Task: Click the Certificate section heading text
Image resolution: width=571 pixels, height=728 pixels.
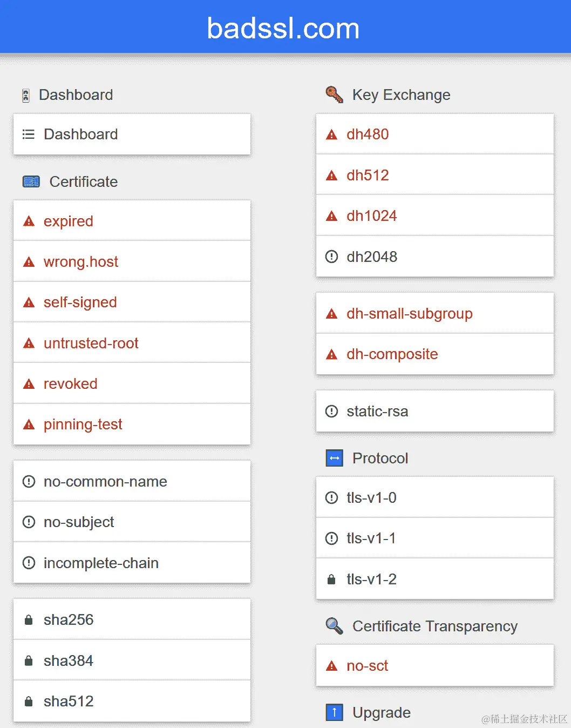Action: [x=84, y=181]
